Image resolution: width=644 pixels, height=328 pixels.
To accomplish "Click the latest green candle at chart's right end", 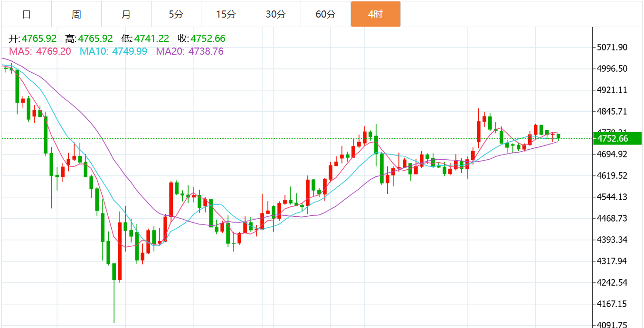I will [x=559, y=137].
